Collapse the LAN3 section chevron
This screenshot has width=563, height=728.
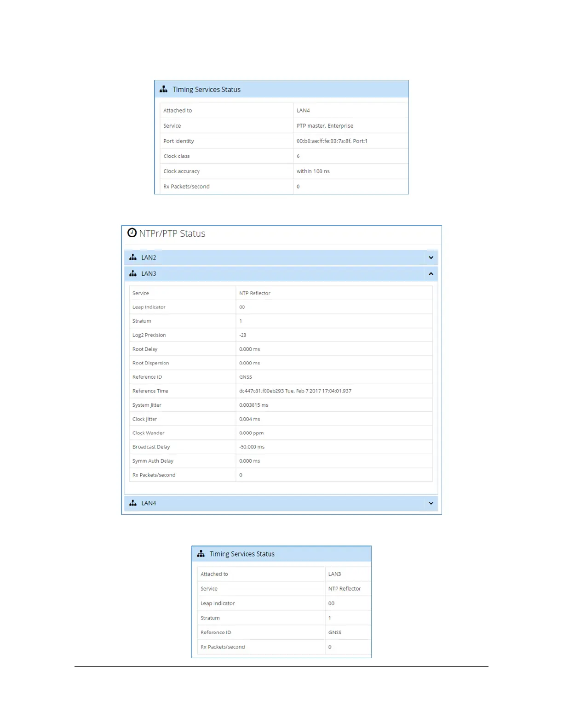[431, 273]
